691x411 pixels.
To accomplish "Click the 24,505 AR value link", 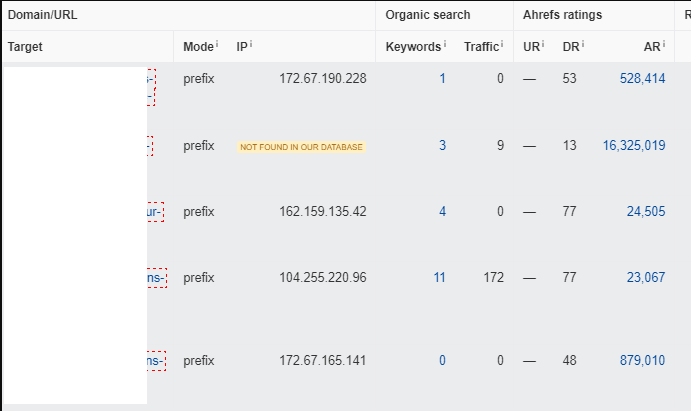I will click(x=646, y=211).
